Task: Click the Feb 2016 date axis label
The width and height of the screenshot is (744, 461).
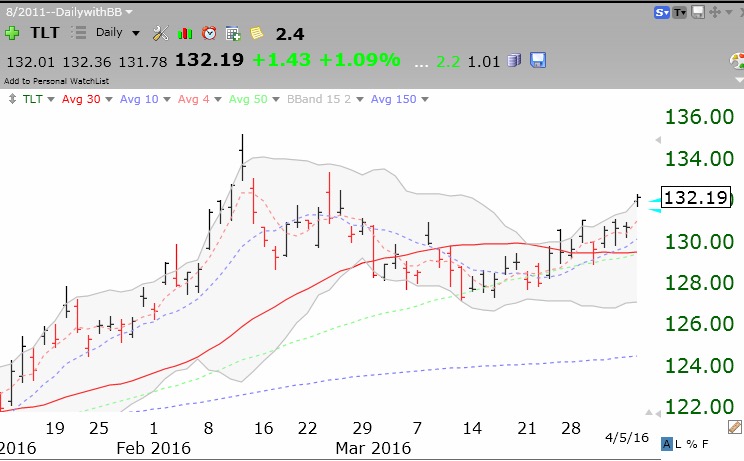Action: (x=153, y=448)
